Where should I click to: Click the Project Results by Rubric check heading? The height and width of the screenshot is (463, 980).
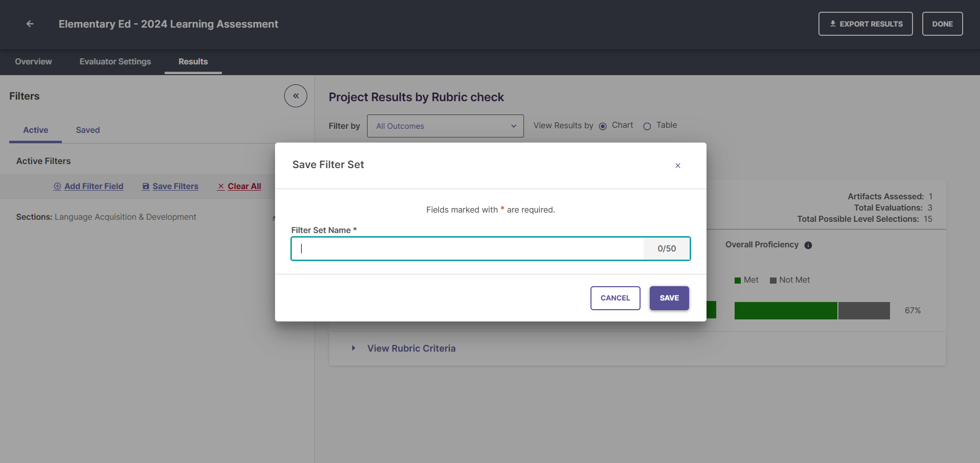tap(416, 97)
